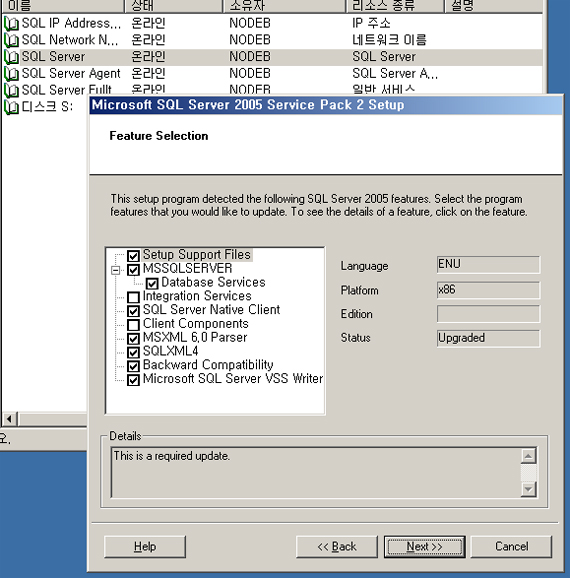Enable the Client Components checkbox
Viewport: 570px width, 578px height.
point(133,324)
